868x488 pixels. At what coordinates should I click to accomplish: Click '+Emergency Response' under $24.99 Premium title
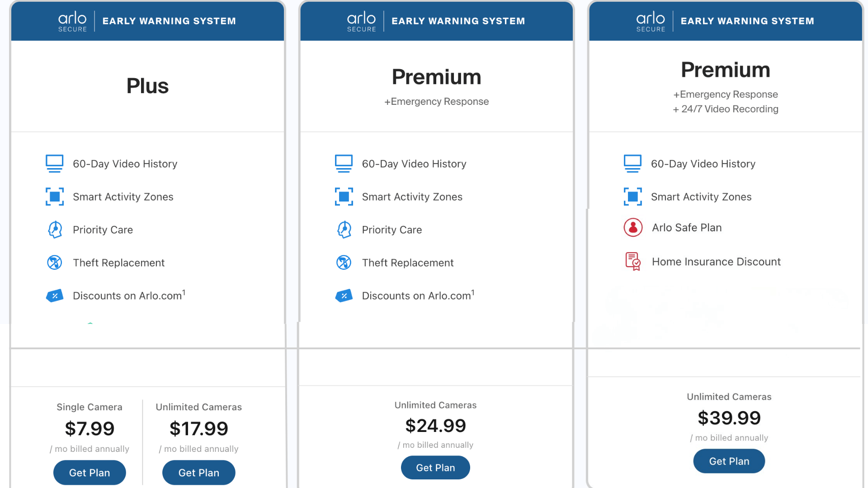click(436, 102)
